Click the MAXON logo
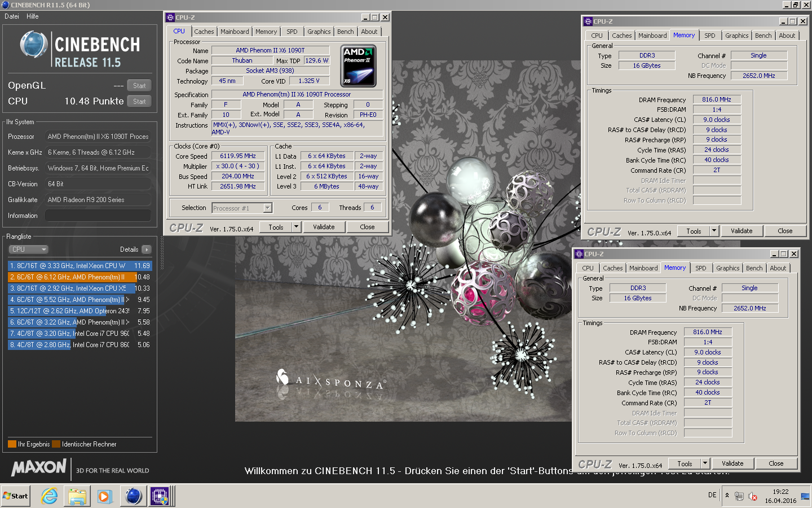The image size is (812, 508). [39, 468]
